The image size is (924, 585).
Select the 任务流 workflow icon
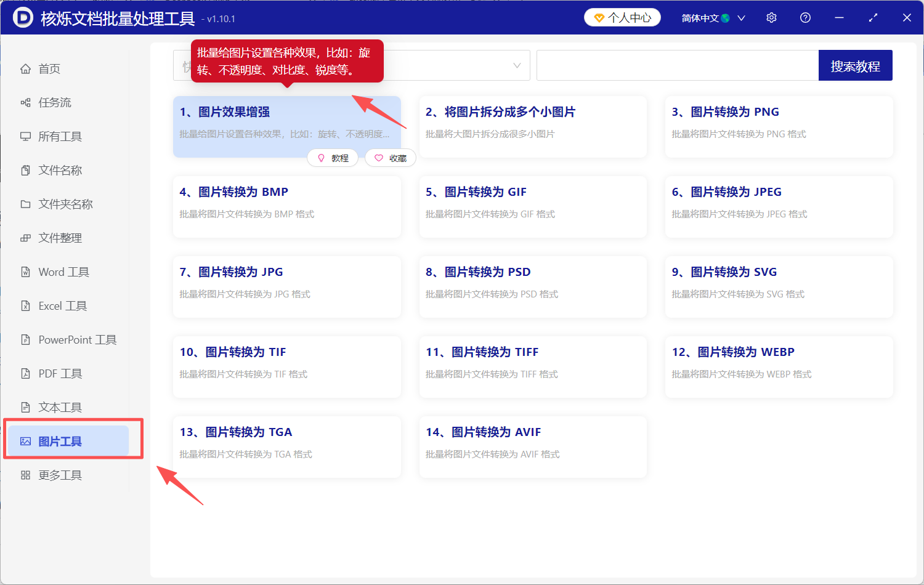point(26,102)
